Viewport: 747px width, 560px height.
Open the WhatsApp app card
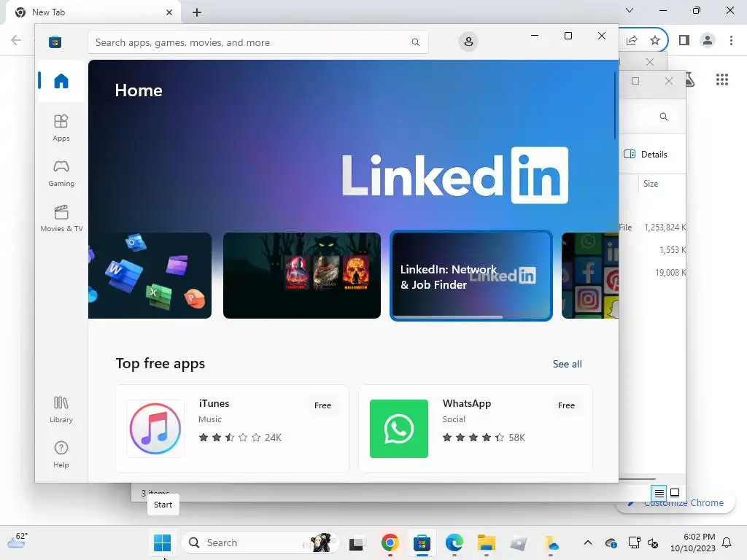point(476,429)
